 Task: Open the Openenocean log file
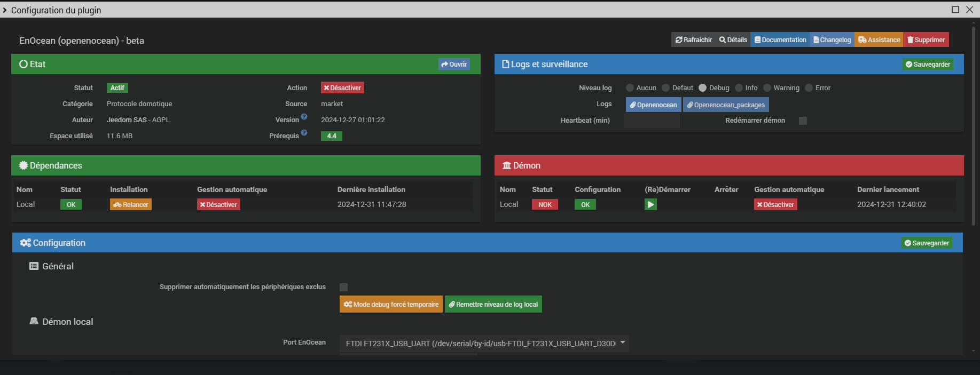click(x=653, y=105)
